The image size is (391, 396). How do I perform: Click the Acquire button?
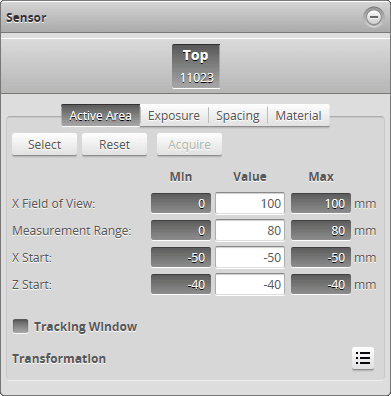coord(189,144)
